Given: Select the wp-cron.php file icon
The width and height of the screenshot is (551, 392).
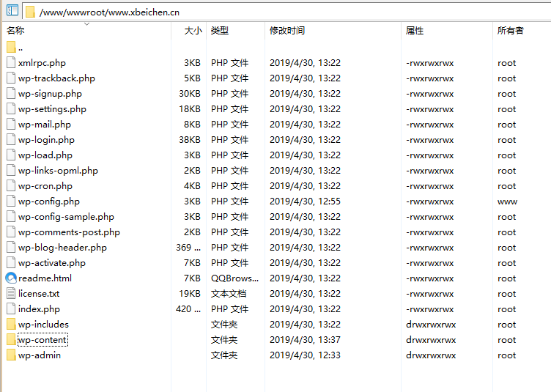Looking at the screenshot, I should (x=11, y=186).
